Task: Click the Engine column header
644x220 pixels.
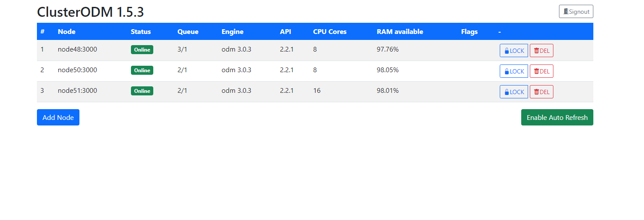Action: (x=232, y=32)
